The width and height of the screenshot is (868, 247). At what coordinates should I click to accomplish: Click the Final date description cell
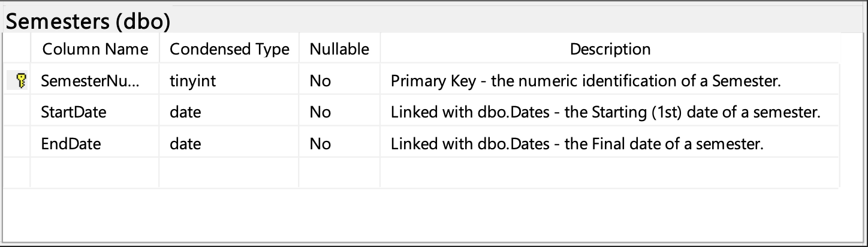[x=577, y=144]
